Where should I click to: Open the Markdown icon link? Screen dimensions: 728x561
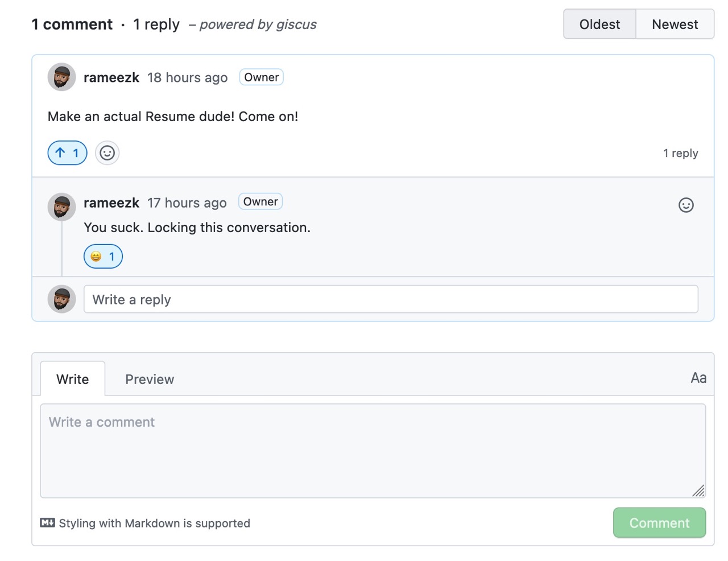click(x=47, y=522)
